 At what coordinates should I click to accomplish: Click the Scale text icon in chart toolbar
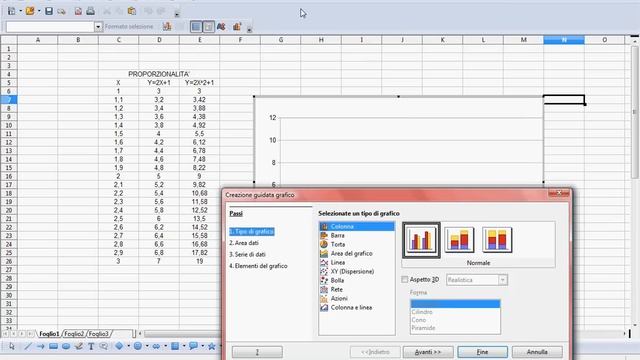tap(221, 27)
